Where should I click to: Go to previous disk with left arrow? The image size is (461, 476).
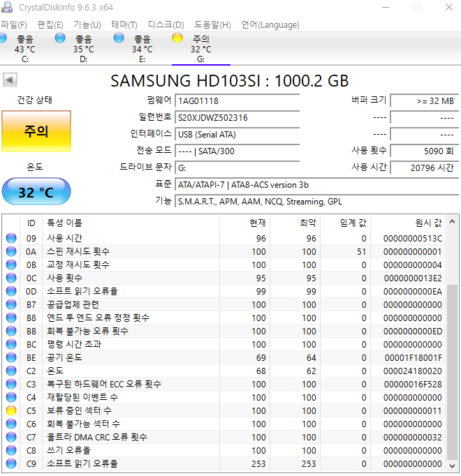pos(10,80)
